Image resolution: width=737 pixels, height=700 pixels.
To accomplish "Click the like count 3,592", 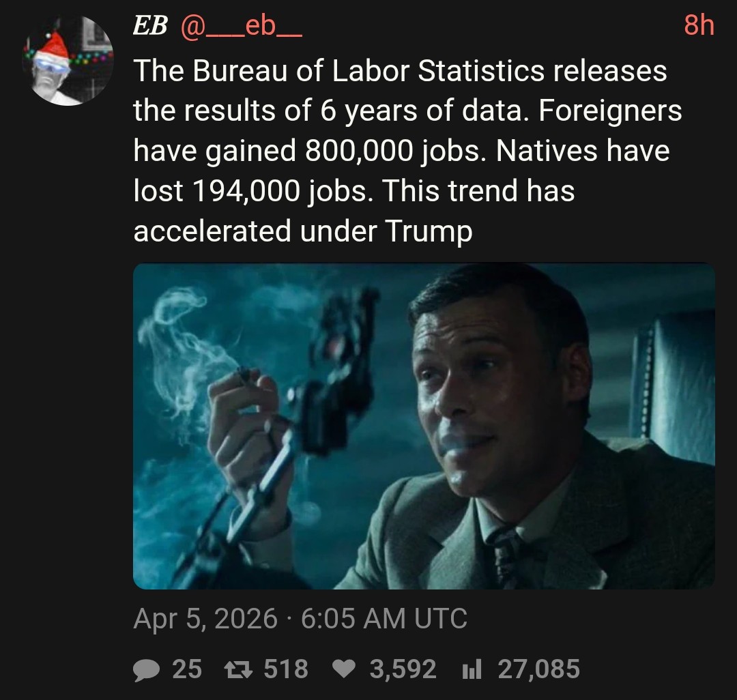I will click(x=403, y=669).
